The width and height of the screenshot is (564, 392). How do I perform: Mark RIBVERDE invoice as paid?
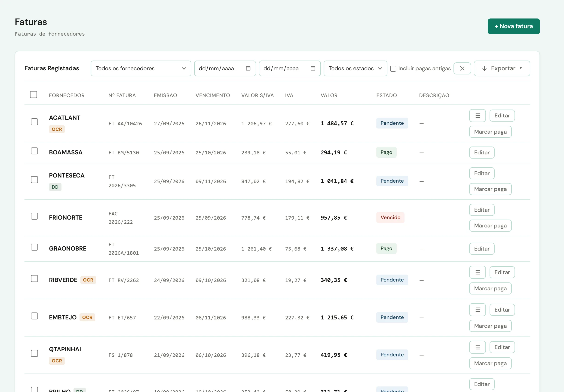tap(490, 289)
